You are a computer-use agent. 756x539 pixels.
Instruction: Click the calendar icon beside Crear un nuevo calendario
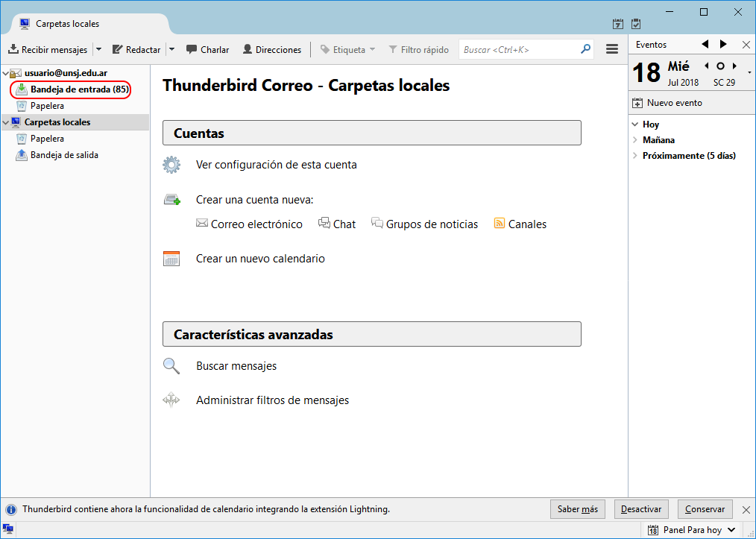pos(171,259)
